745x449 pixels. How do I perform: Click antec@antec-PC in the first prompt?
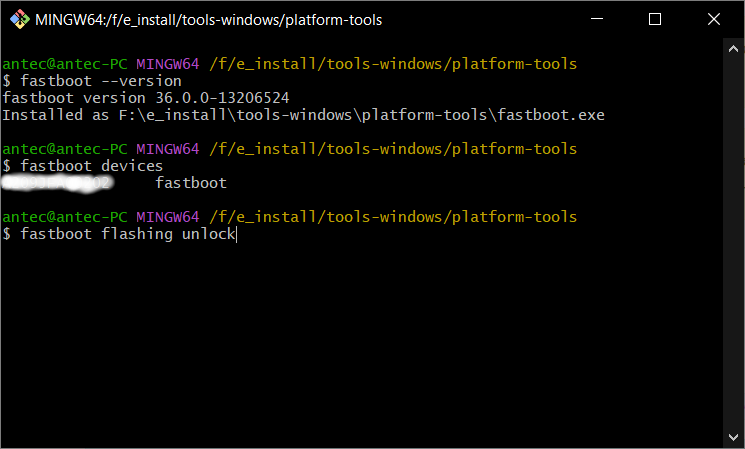click(65, 64)
